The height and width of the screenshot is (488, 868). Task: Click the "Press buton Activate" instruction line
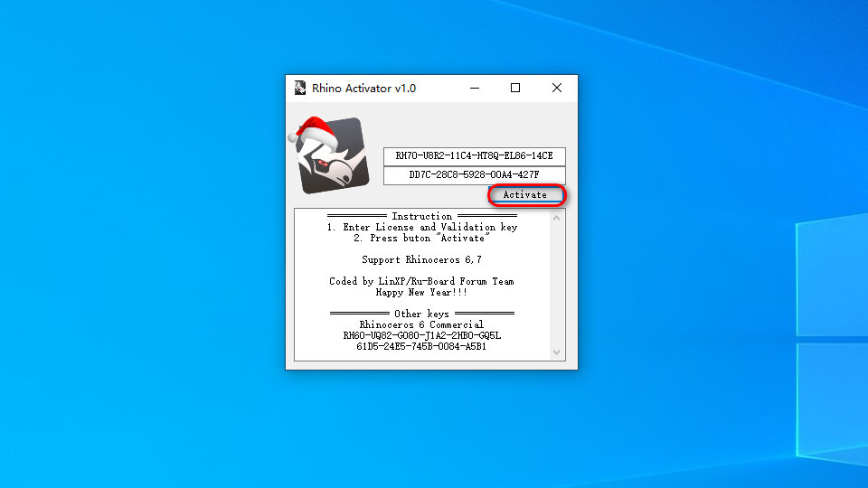click(x=422, y=239)
